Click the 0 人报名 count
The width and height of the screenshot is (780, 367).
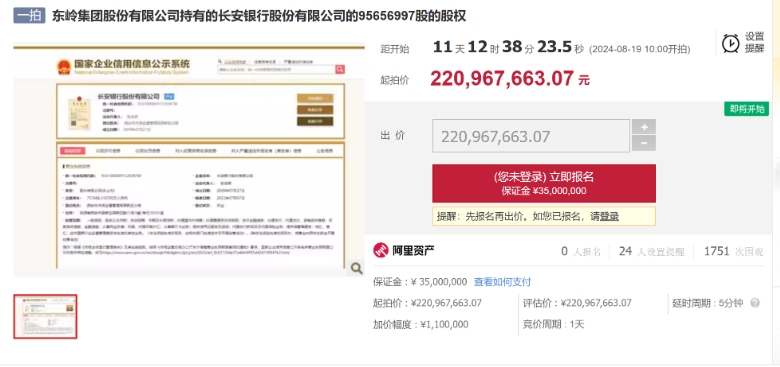point(581,252)
